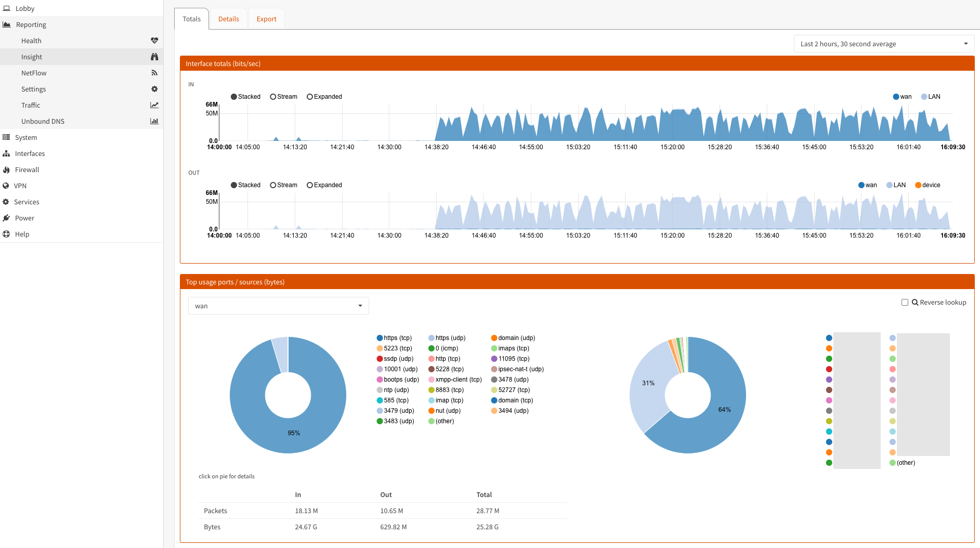Expand the System menu section
980x548 pixels.
82,137
